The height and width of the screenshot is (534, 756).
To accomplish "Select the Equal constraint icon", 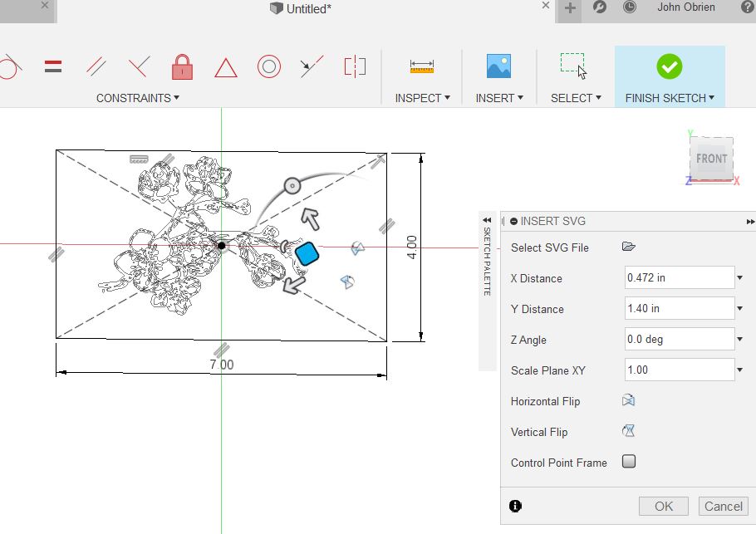I will pos(53,66).
